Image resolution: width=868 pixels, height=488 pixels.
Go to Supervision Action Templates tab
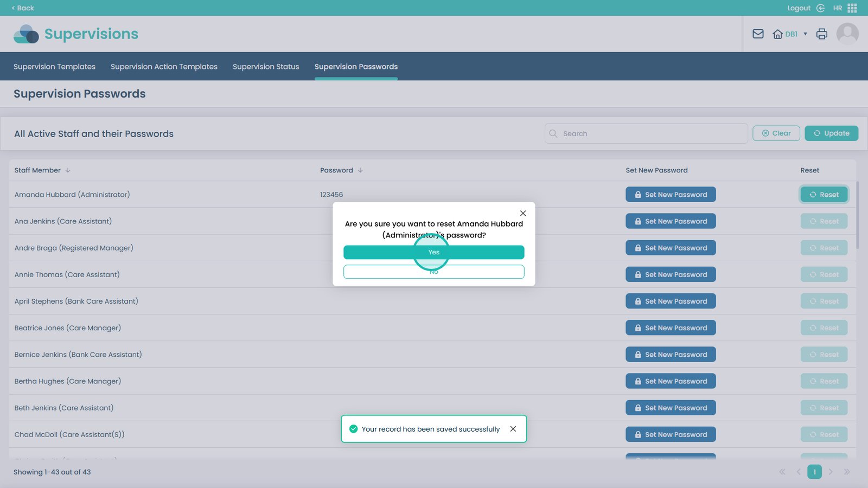click(x=164, y=67)
